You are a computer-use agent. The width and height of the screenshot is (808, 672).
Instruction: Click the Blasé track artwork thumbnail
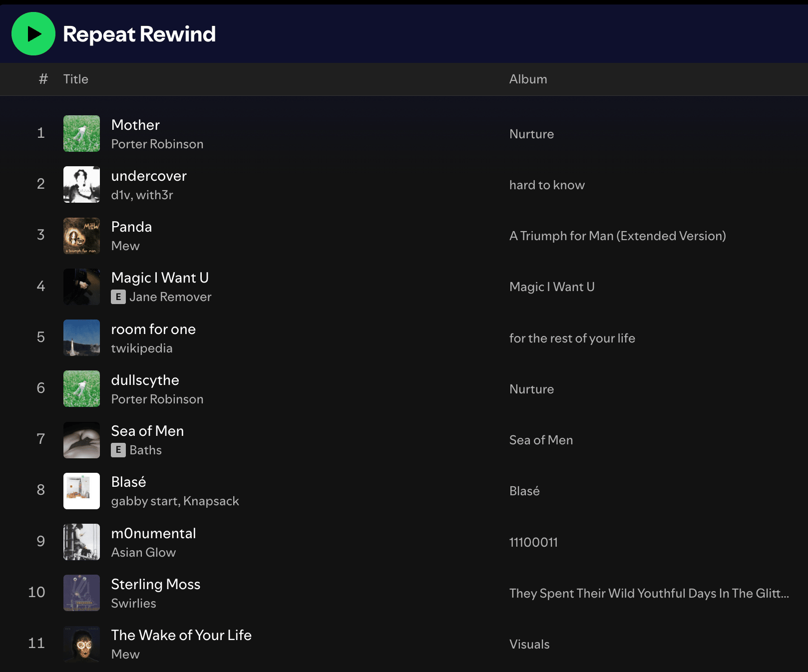pos(81,491)
